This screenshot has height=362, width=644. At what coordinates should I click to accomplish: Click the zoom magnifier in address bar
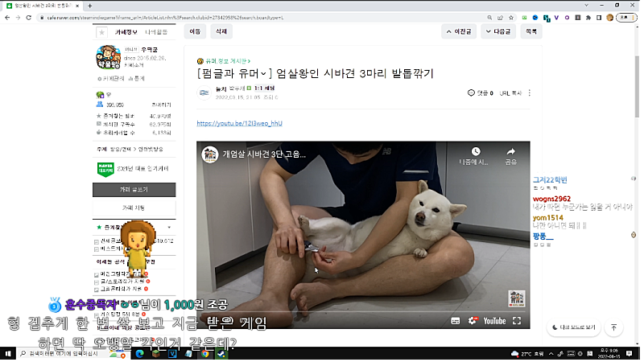point(489,18)
